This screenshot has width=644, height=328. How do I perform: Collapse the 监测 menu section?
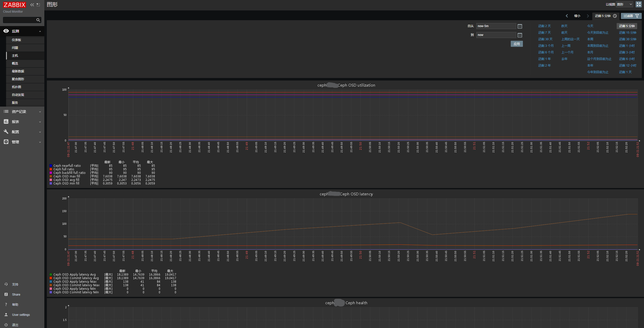40,31
